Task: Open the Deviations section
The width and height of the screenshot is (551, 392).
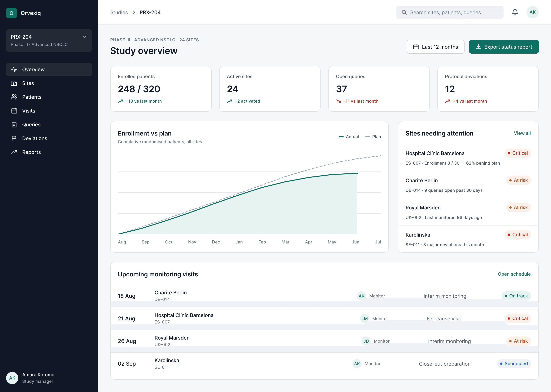Action: point(49,138)
